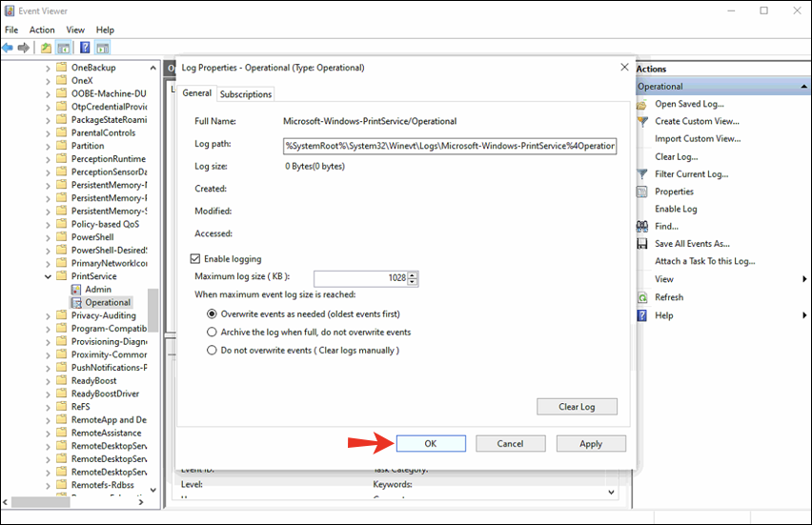Click the OK button
Screen dimensions: 812x525
431,444
